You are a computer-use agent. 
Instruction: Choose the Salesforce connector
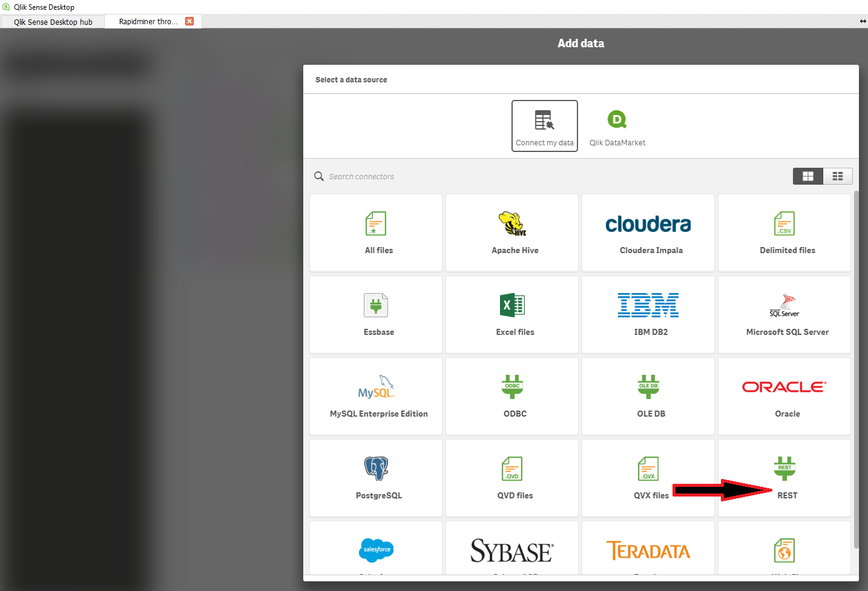coord(376,549)
